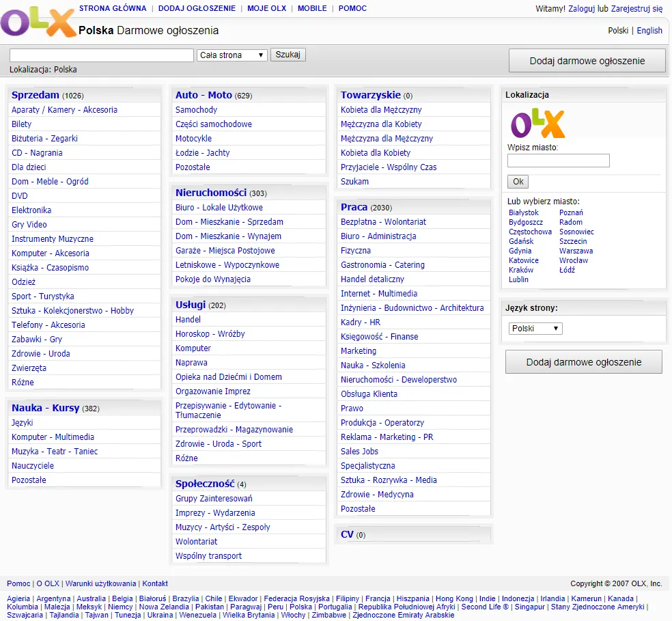Viewport: 672px width, 621px height.
Task: View the Elektronika category
Action: pos(31,210)
